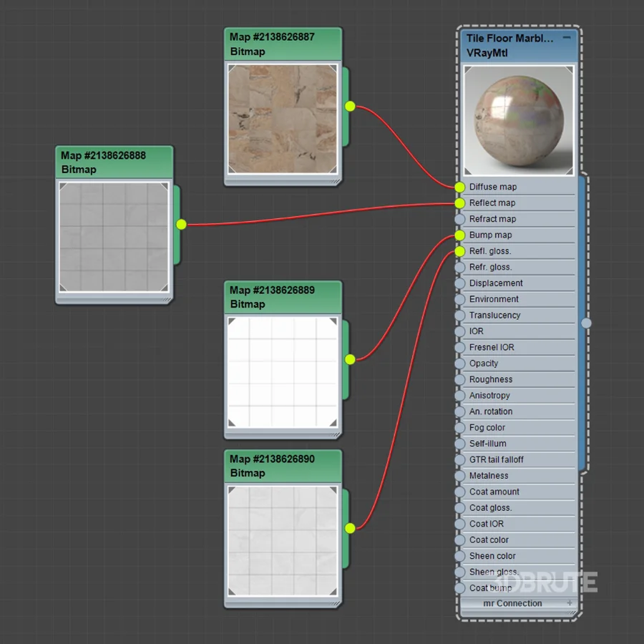Select the Displacement slot row
Screen dimensions: 644x644
pyautogui.click(x=517, y=283)
